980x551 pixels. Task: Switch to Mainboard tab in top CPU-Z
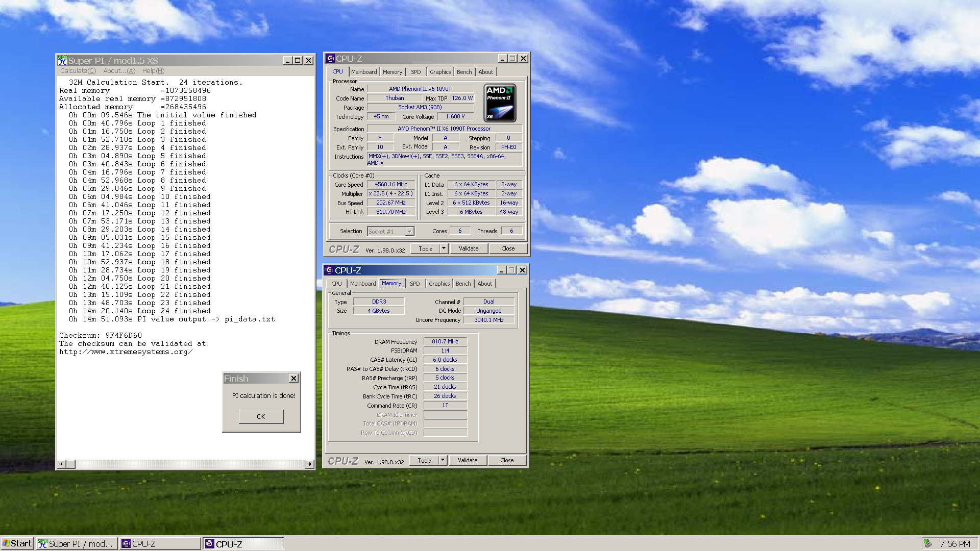[364, 72]
